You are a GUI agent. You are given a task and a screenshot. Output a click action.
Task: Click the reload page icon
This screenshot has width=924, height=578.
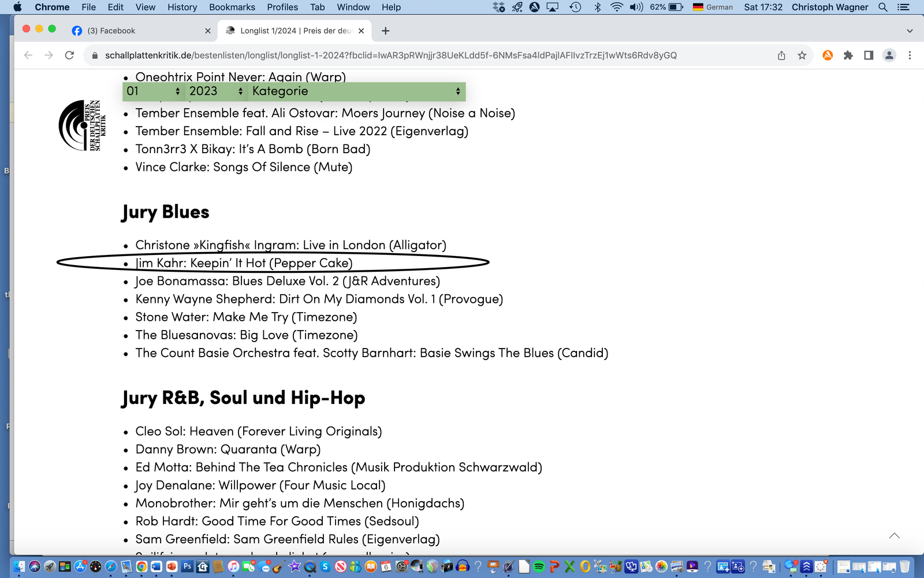(x=69, y=55)
